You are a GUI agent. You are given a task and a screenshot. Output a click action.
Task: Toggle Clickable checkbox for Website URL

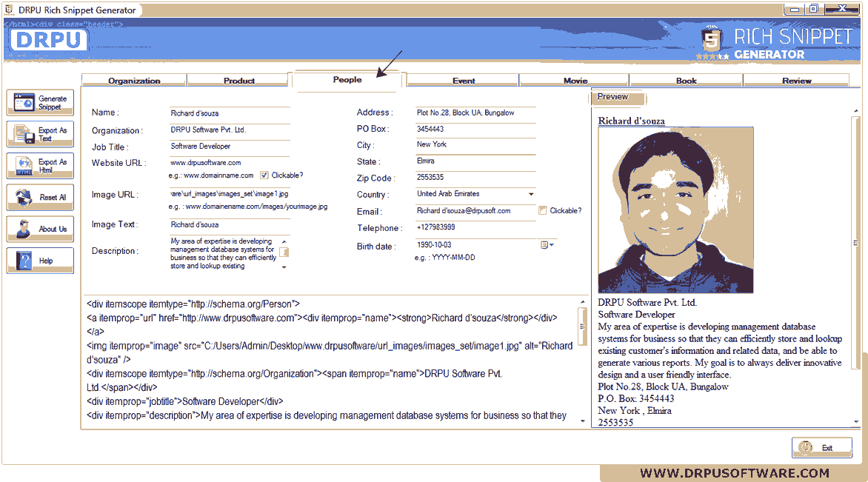(264, 175)
